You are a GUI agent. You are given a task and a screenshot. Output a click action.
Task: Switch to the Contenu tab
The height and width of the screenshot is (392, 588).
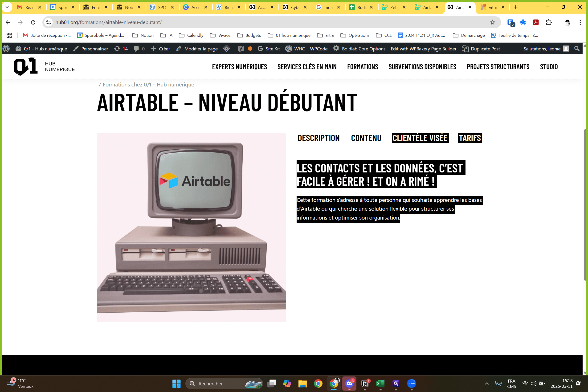pyautogui.click(x=366, y=138)
